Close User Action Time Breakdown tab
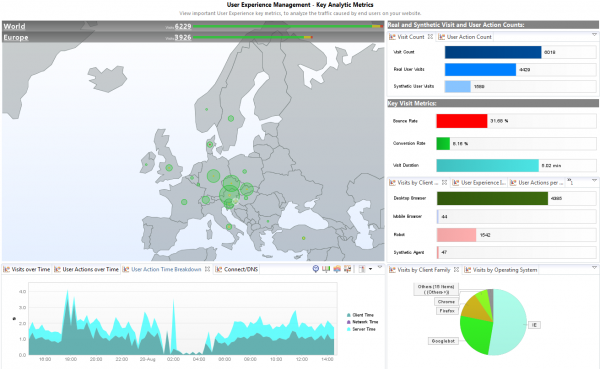The height and width of the screenshot is (369, 600). coord(207,269)
